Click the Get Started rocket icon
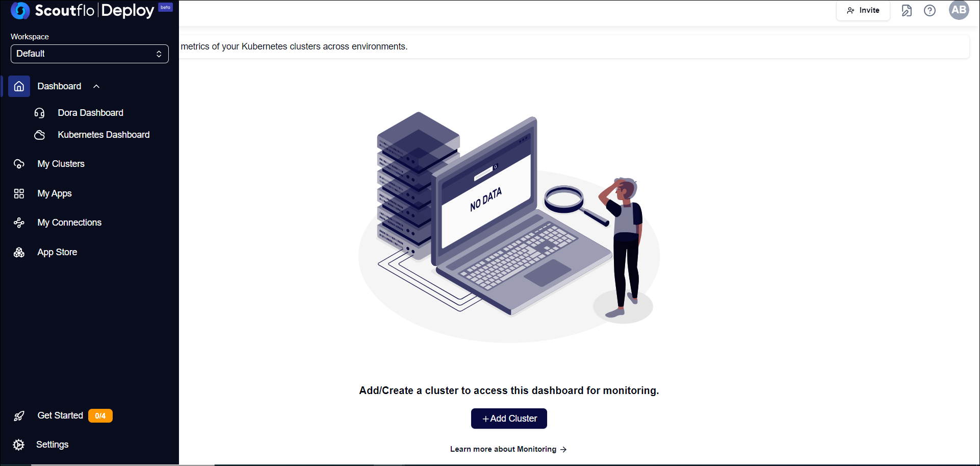Viewport: 980px width, 466px height. 19,416
